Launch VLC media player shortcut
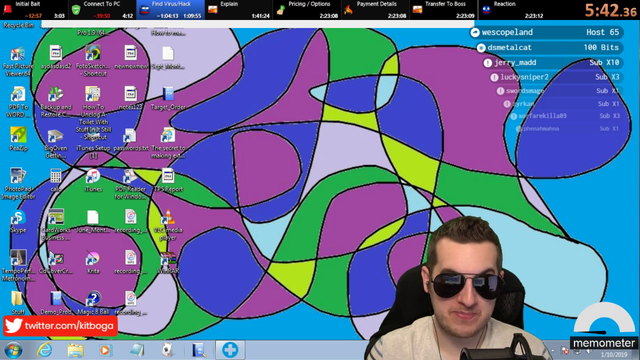640x360 pixels. 168,224
